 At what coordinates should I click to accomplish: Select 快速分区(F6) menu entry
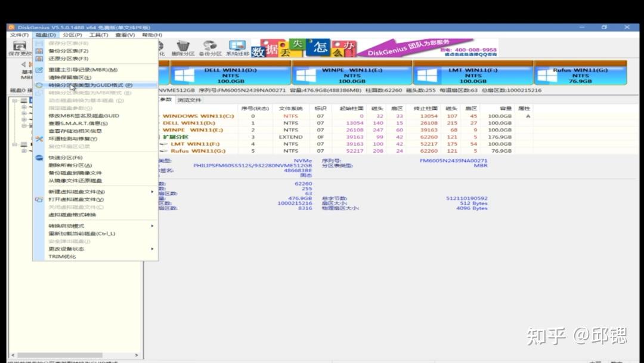point(95,158)
